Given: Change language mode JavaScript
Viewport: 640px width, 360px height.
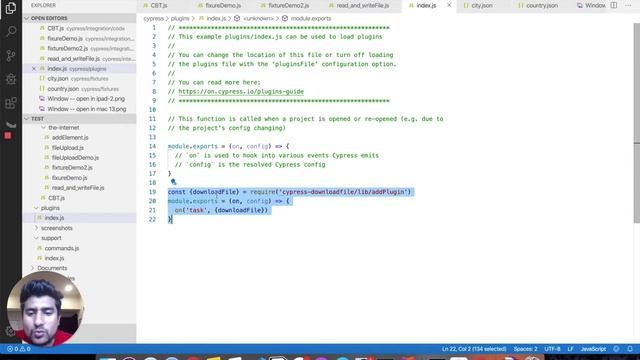Looking at the screenshot, I should tap(593, 349).
